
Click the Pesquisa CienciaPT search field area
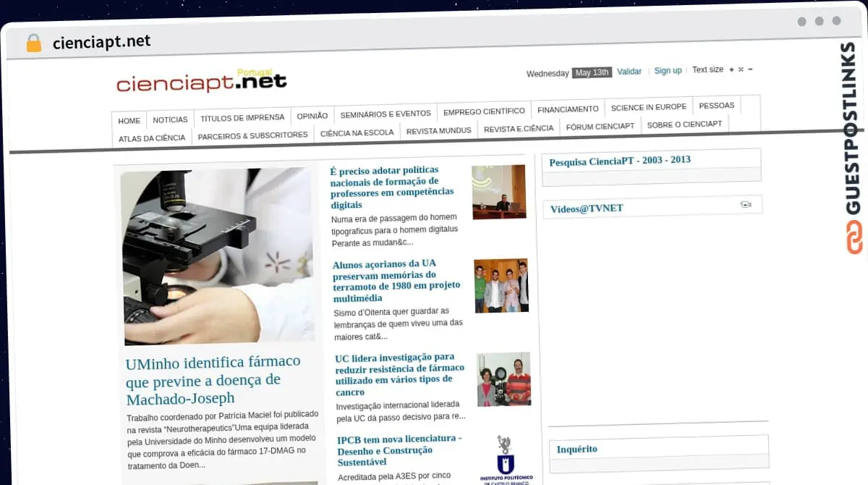coord(651,174)
